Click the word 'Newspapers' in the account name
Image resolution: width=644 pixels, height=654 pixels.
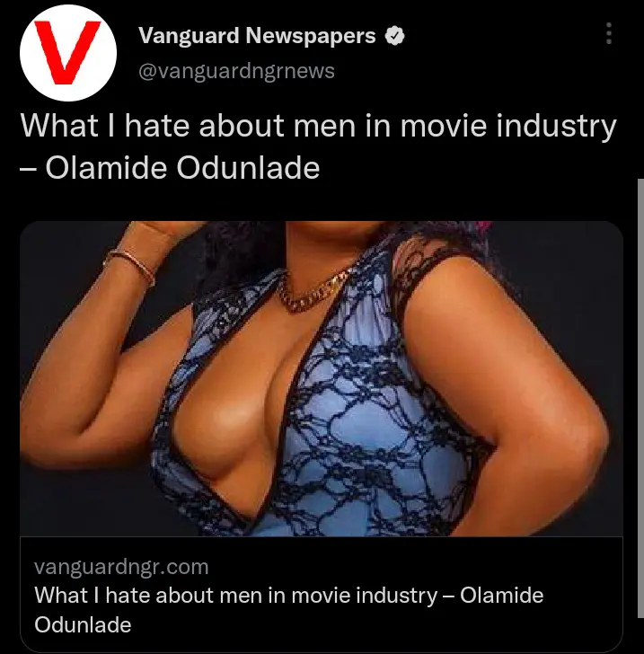310,36
